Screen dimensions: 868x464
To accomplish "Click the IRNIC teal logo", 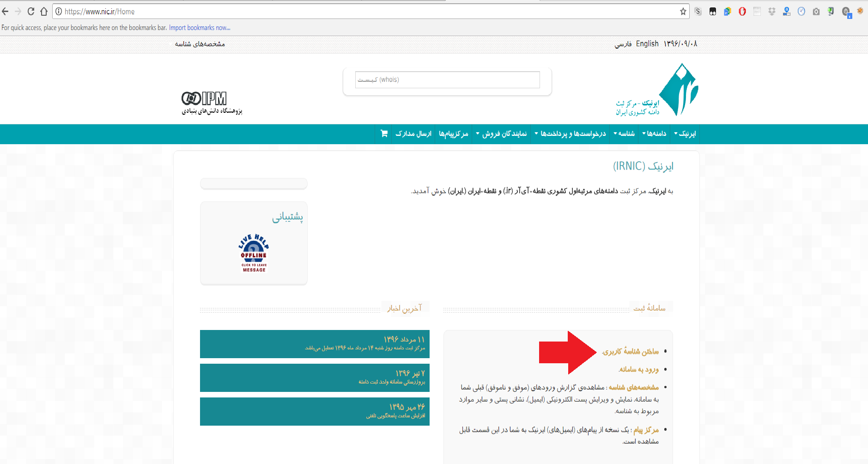I will tap(678, 90).
